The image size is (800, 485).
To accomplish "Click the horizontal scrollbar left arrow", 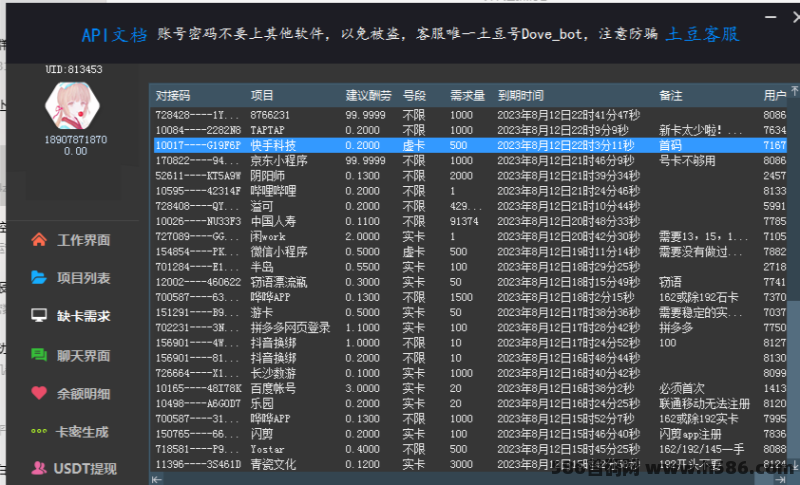I will point(156,479).
